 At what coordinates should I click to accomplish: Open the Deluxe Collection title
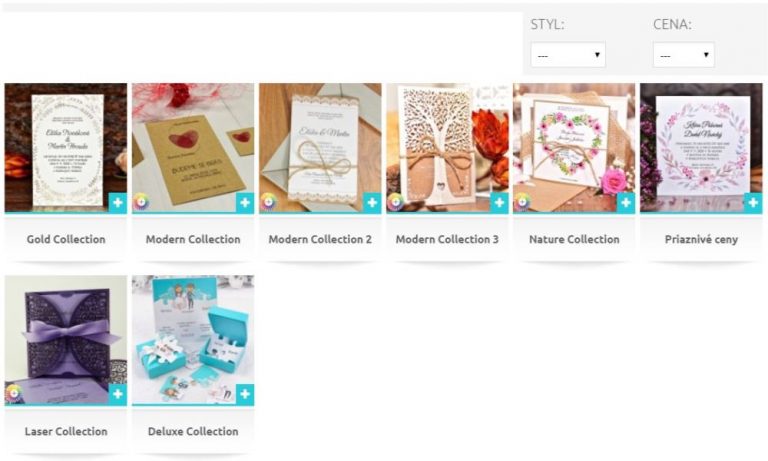[193, 431]
